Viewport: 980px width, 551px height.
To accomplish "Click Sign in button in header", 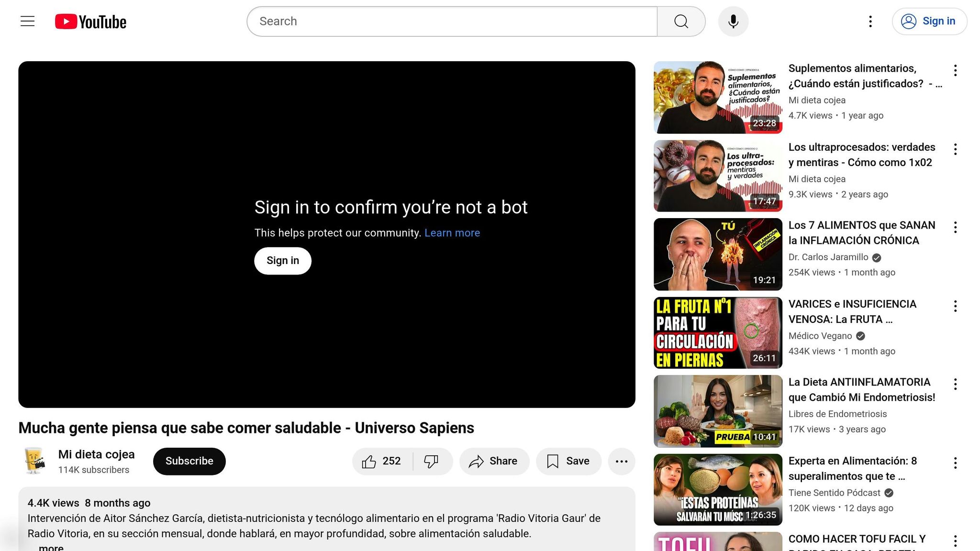I will click(x=929, y=22).
